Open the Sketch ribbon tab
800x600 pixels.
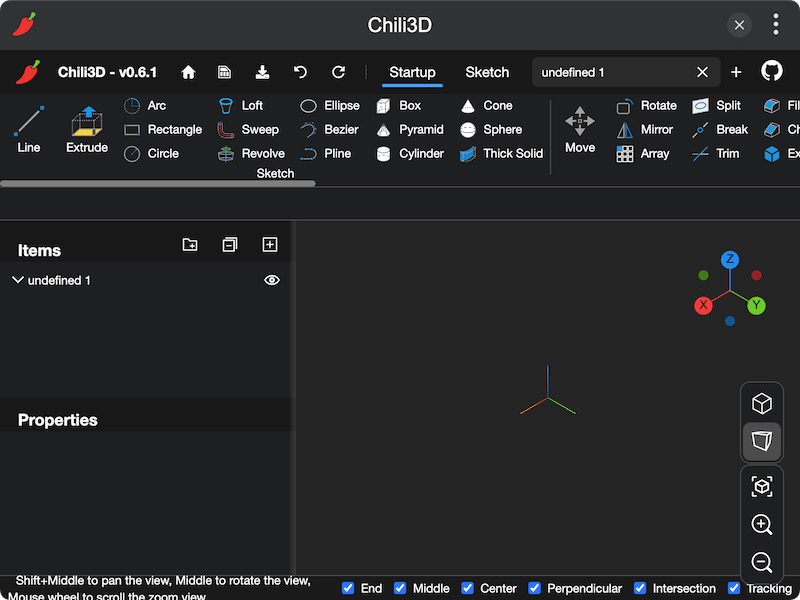pos(487,72)
